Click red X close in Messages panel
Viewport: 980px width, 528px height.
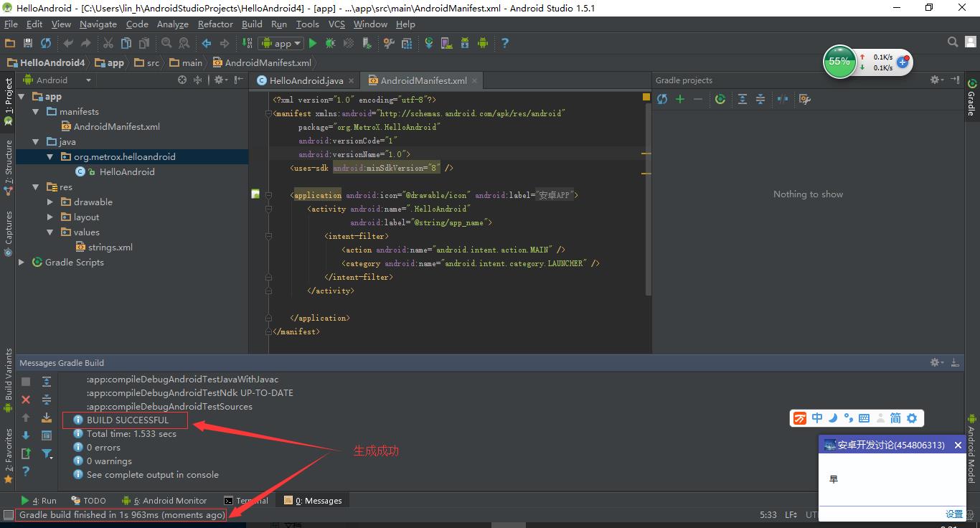point(26,400)
